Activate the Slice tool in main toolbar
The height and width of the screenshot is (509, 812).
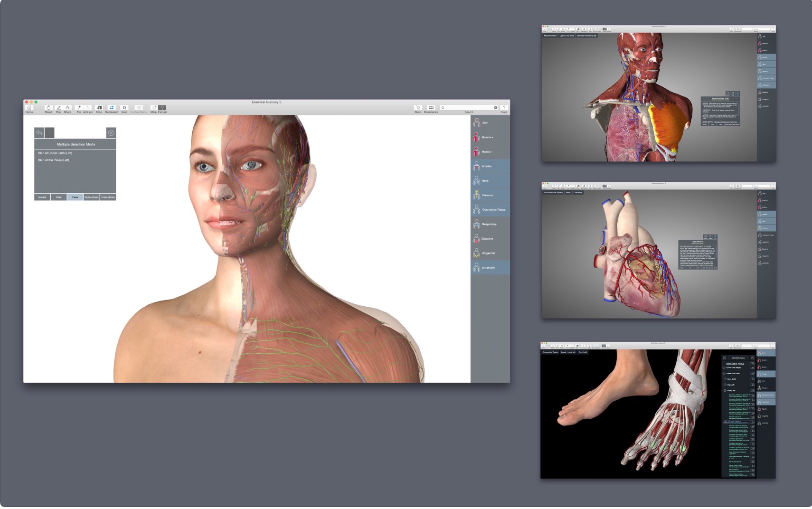99,109
